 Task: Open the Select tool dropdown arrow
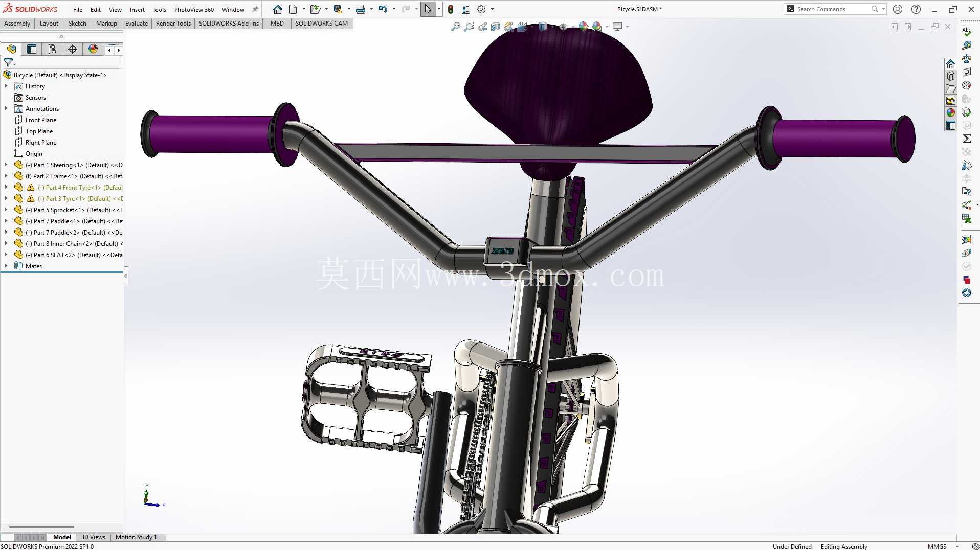439,9
